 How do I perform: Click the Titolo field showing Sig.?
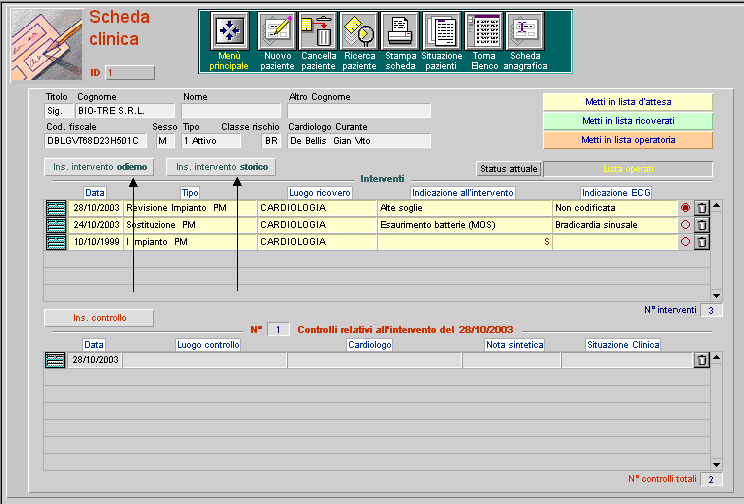point(59,111)
